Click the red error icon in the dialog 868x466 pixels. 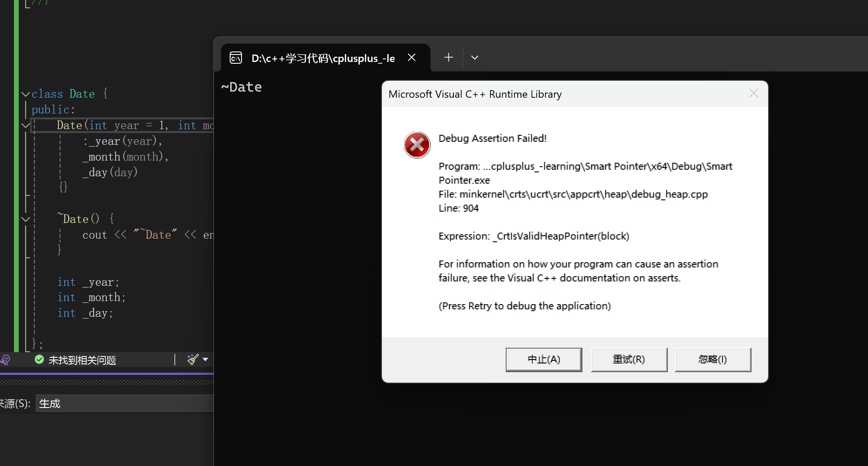[417, 145]
